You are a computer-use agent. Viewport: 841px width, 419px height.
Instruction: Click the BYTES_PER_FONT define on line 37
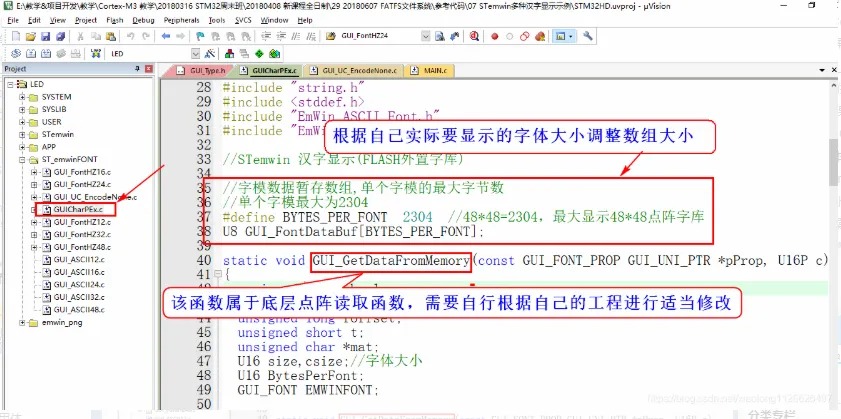coord(335,217)
